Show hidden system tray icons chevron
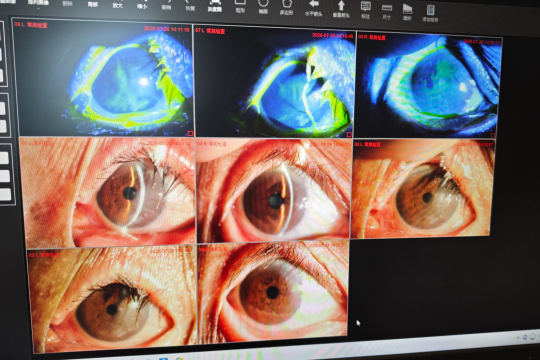 coord(518,338)
